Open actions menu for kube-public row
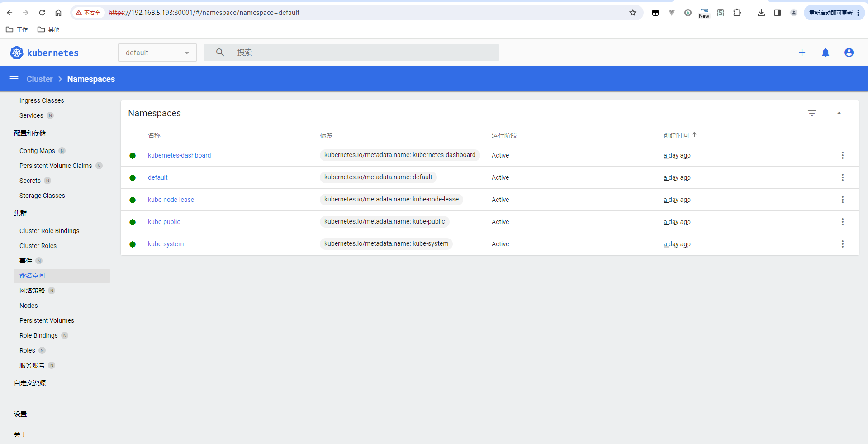 click(843, 222)
